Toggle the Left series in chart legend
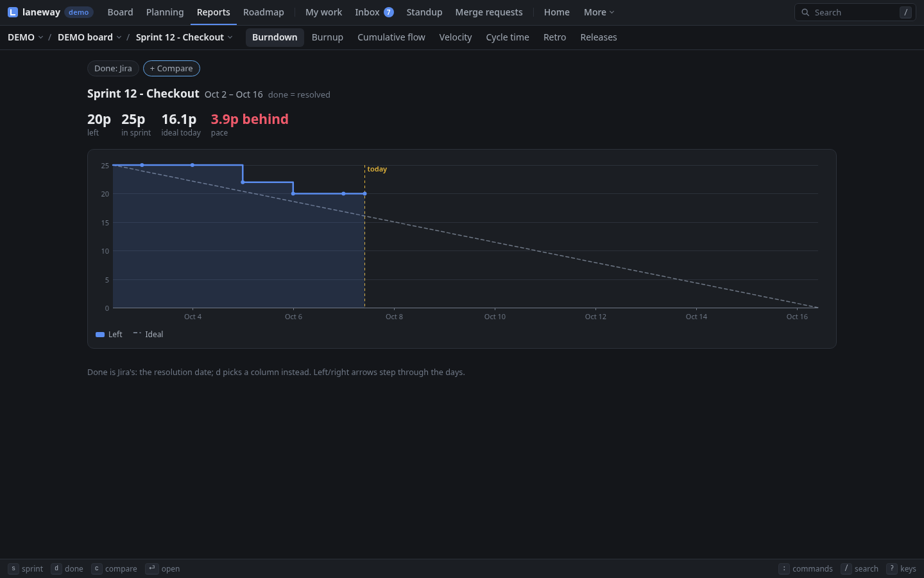This screenshot has height=578, width=924. click(x=109, y=335)
